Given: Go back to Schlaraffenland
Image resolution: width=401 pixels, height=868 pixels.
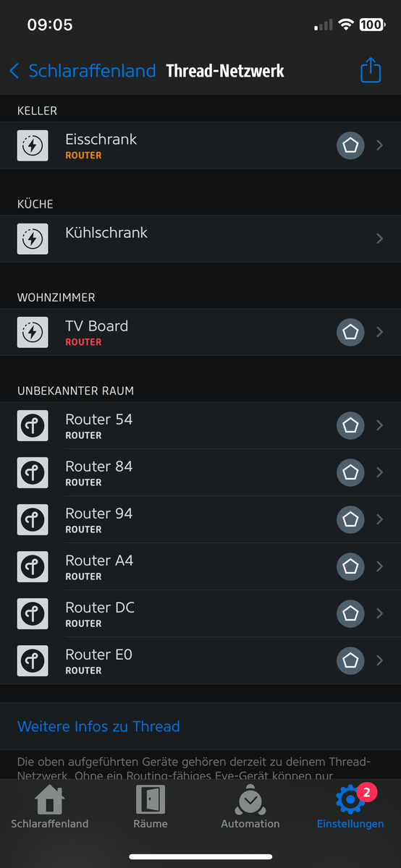Looking at the screenshot, I should point(83,70).
